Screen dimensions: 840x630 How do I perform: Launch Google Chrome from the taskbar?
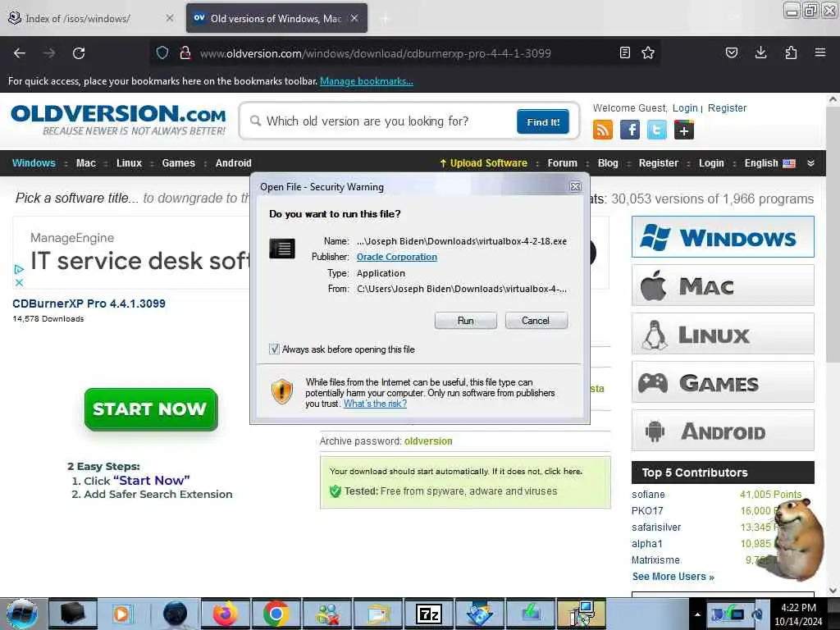tap(276, 614)
